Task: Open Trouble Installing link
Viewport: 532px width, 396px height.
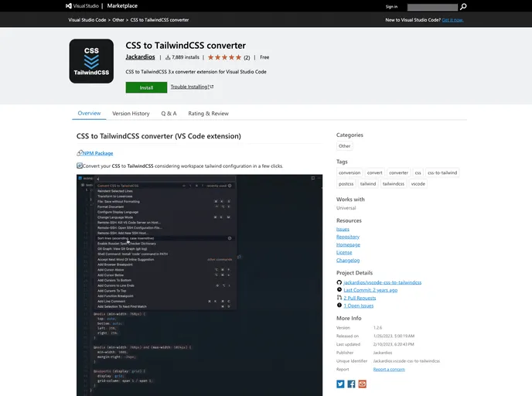Action: pos(192,87)
